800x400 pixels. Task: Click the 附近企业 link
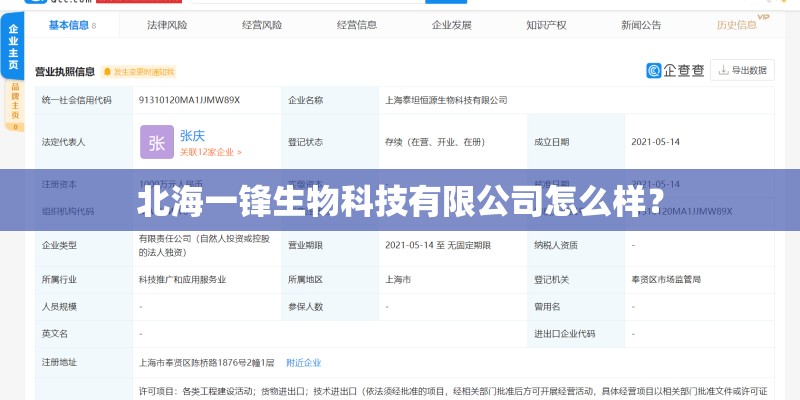click(304, 363)
